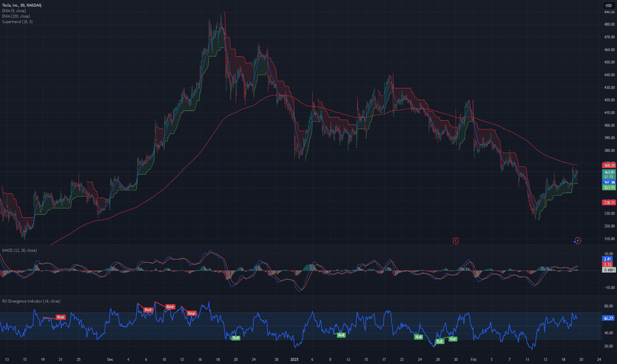Click the Bull label near Dec 20
This screenshot has height=364, width=617.
(236, 338)
